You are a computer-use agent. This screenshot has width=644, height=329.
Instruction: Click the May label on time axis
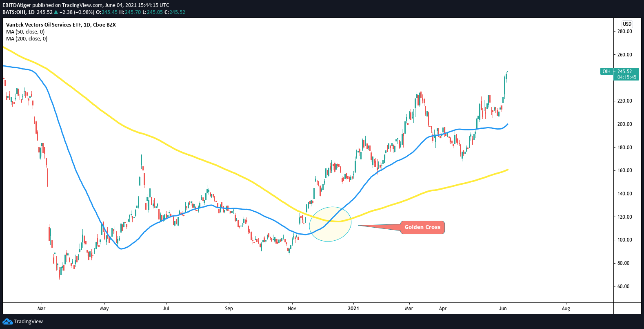[104, 309]
